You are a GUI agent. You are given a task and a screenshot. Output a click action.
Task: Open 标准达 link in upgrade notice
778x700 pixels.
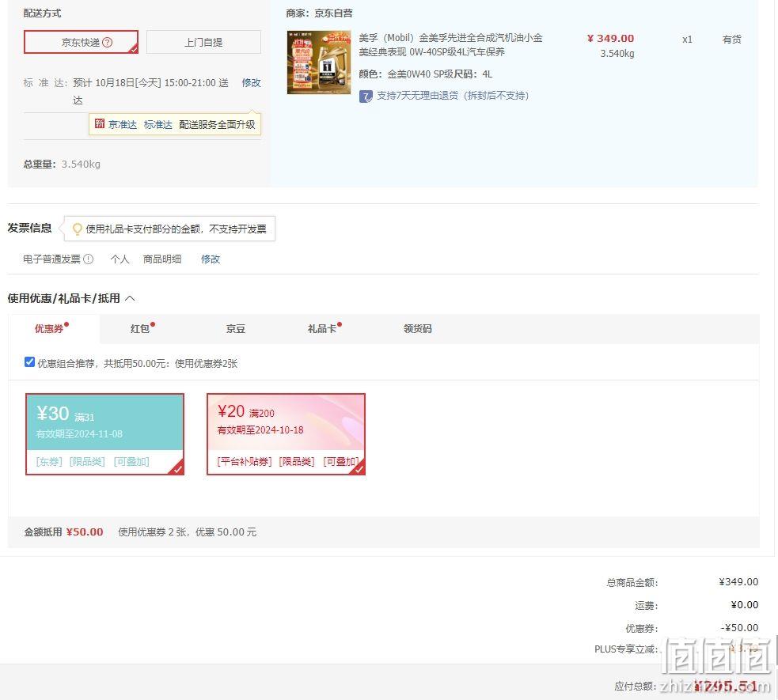click(x=157, y=124)
